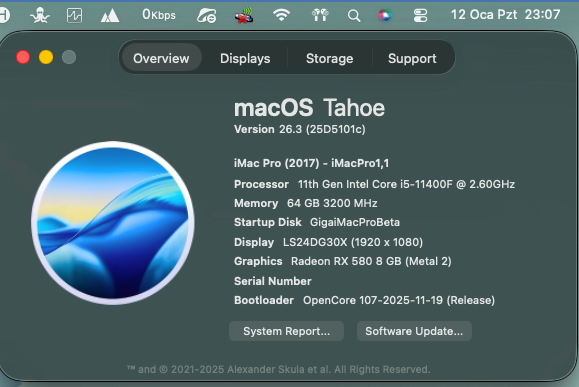Open Software Update... button
The height and width of the screenshot is (387, 579).
(x=414, y=331)
